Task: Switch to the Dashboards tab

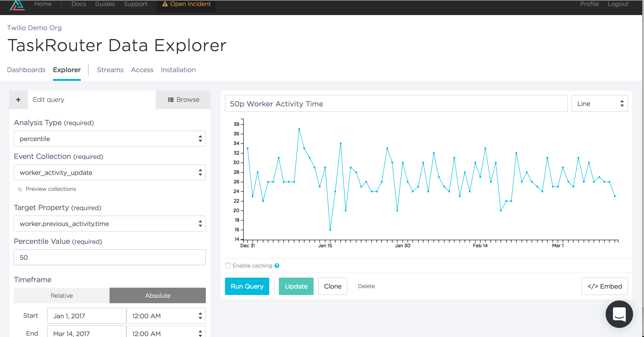Action: [x=26, y=70]
